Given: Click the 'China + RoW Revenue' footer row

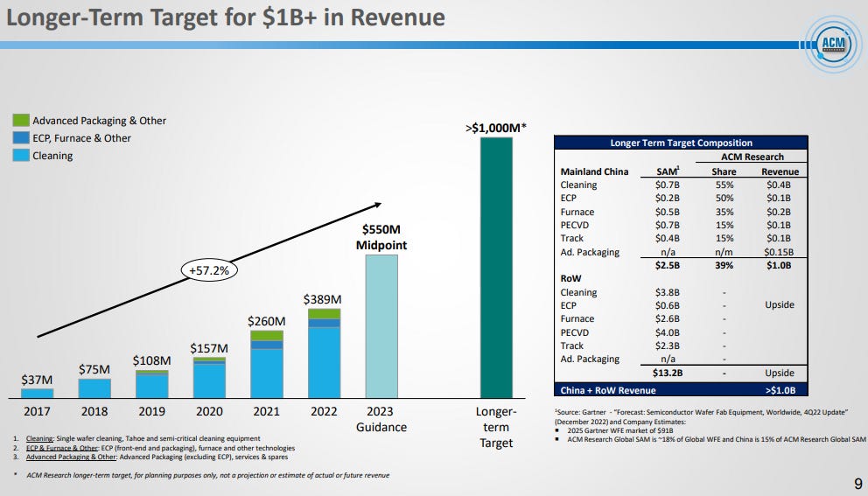Looking at the screenshot, I should click(681, 390).
